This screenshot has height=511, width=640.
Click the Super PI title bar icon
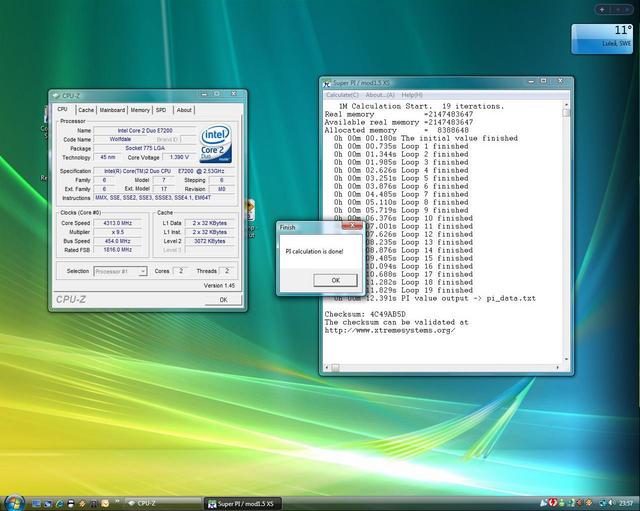(x=327, y=83)
